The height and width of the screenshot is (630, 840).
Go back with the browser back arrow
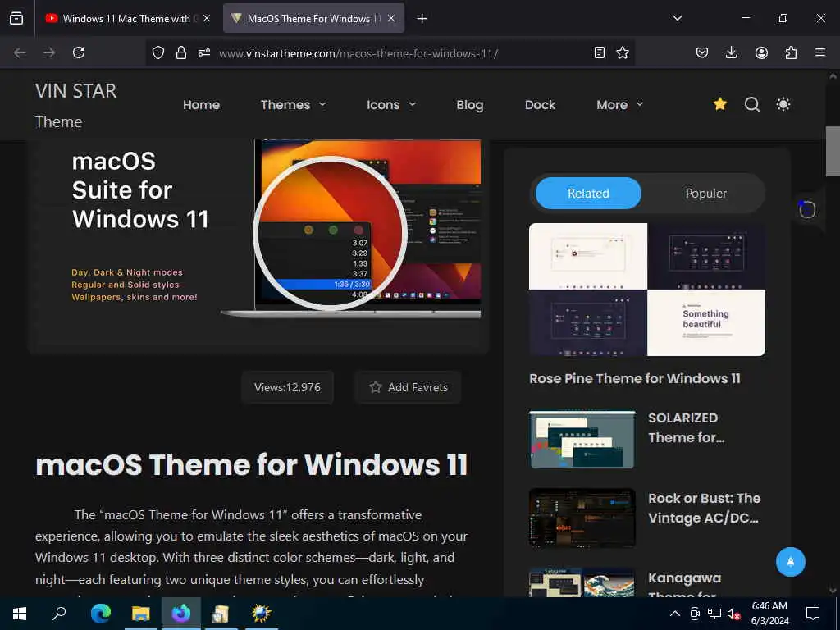pos(20,52)
